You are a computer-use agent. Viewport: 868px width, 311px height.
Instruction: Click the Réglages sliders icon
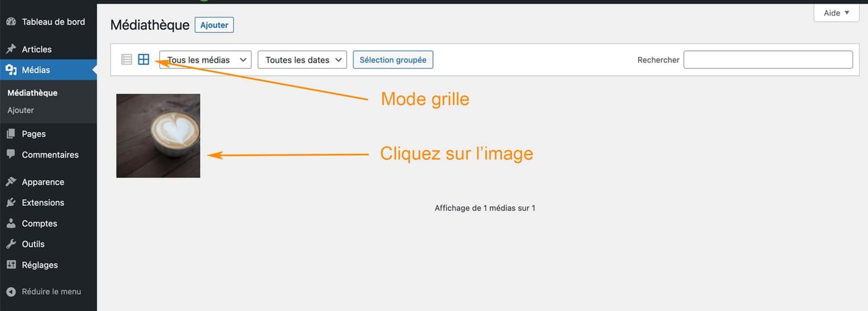tap(11, 265)
